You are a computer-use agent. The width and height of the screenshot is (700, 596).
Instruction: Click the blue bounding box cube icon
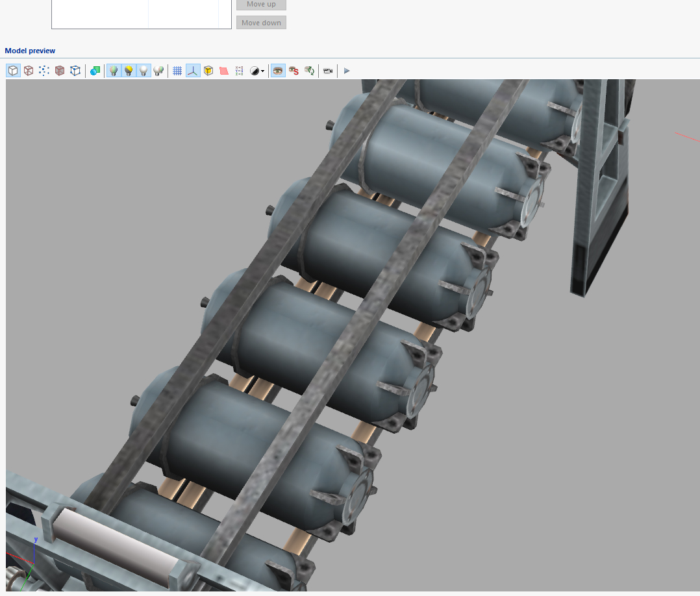point(75,71)
